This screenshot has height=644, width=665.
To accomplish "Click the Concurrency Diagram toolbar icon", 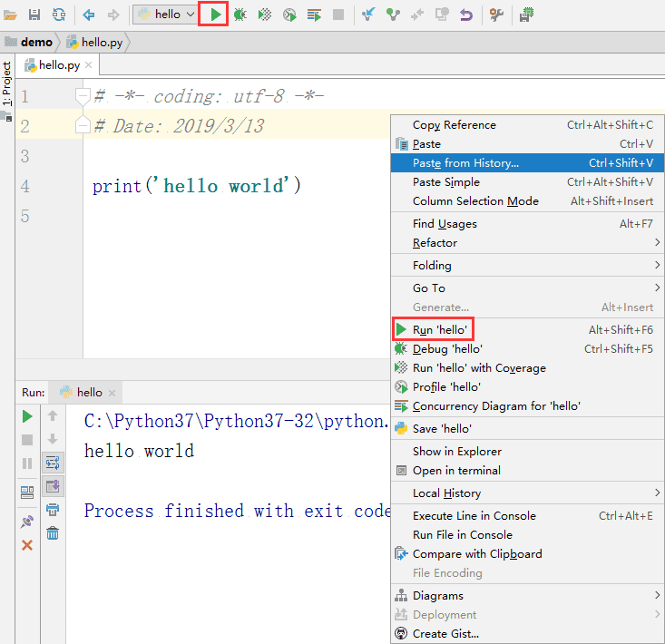I will [x=314, y=15].
